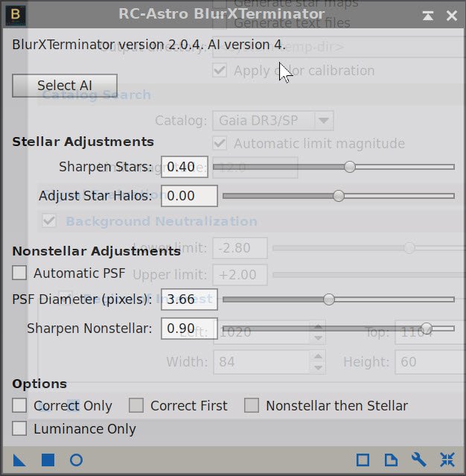Viewport: 466px width, 476px height.
Task: Click the Browse Documentation square icon
Action: point(363,460)
